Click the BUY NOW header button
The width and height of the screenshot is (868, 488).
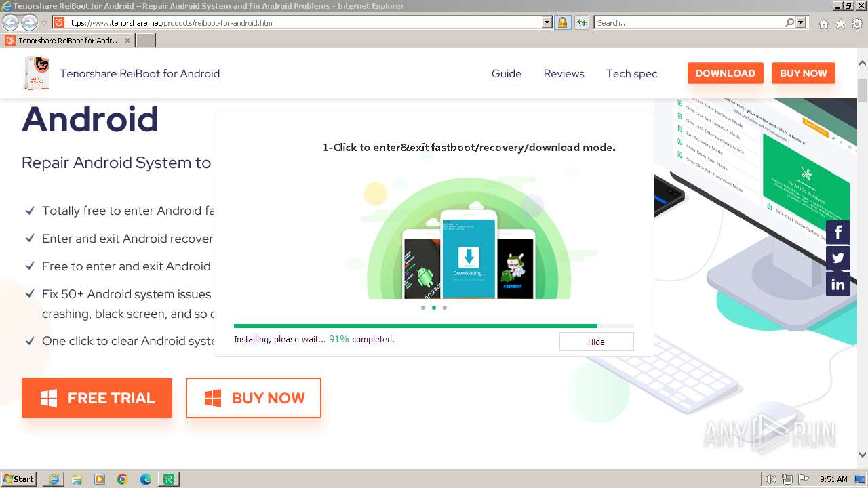(x=803, y=73)
